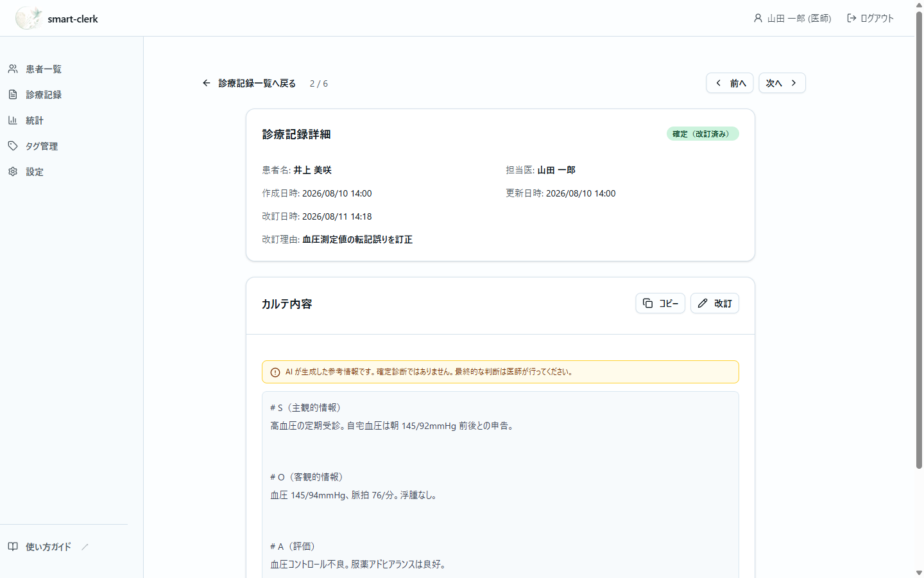Viewport: 924px width, 578px height.
Task: Open 患者一覧 in the sidebar
Action: click(44, 69)
